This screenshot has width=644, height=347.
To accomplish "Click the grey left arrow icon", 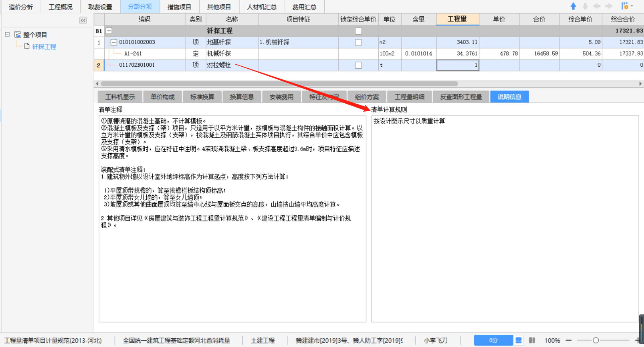I will click(x=597, y=6).
